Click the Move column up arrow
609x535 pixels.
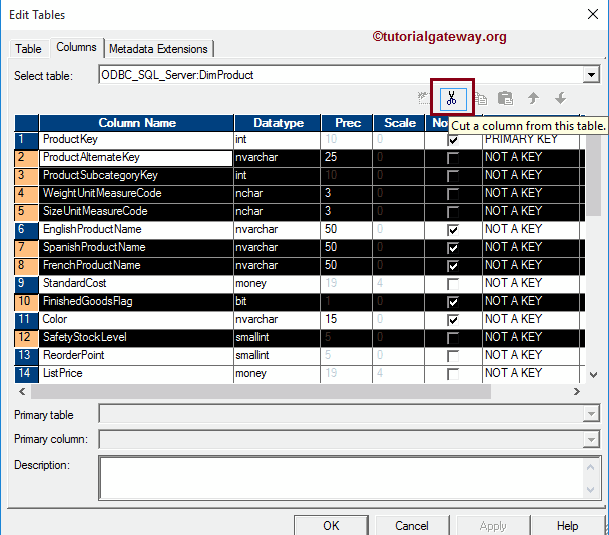533,98
